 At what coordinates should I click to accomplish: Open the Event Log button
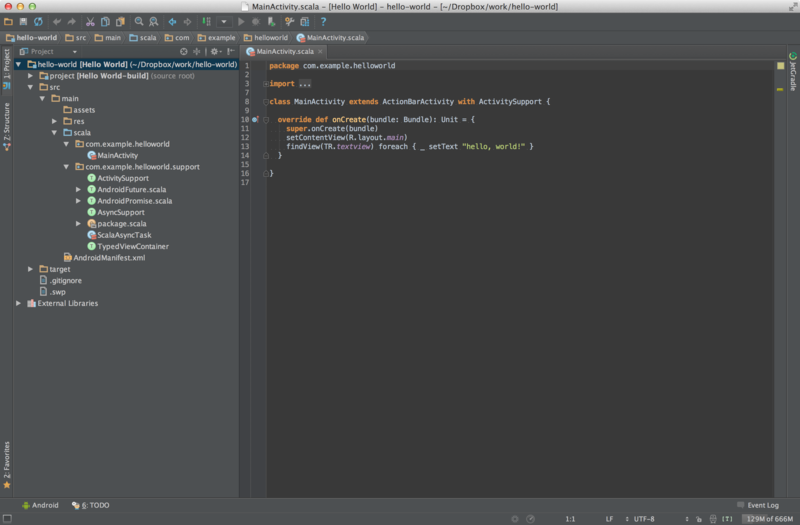pyautogui.click(x=758, y=505)
